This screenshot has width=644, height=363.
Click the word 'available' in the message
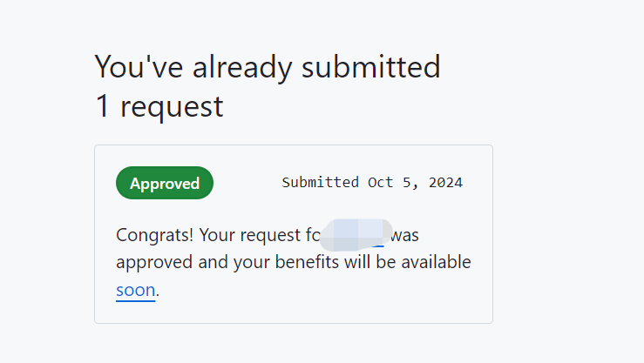[436, 262]
